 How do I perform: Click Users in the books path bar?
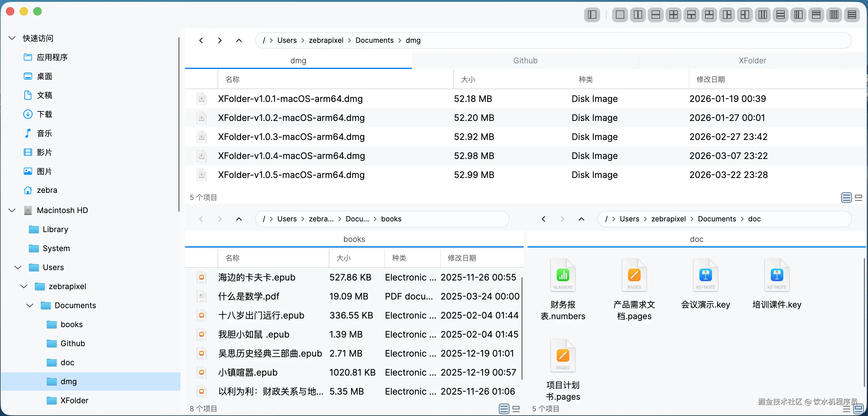click(287, 219)
